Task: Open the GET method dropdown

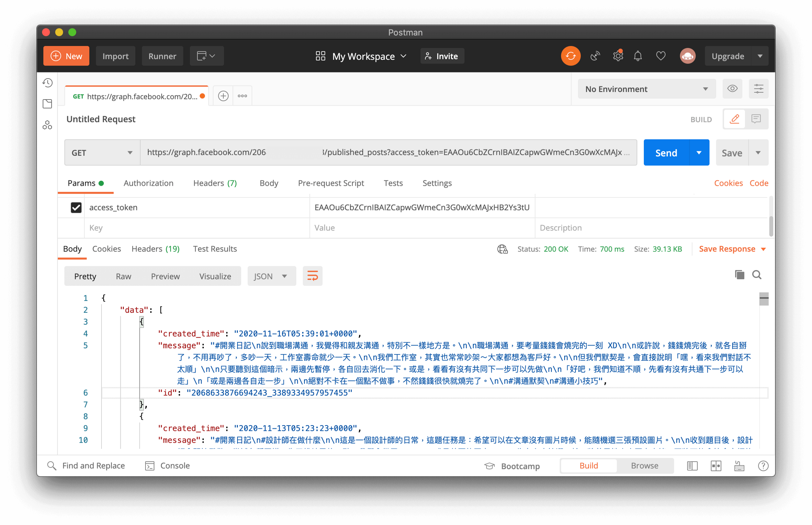Action: click(102, 153)
